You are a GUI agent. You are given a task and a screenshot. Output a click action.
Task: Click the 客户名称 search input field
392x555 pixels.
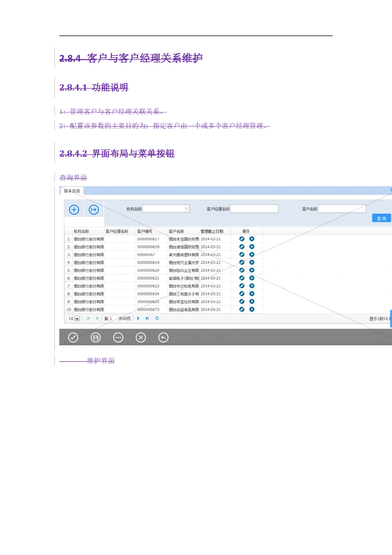[342, 209]
